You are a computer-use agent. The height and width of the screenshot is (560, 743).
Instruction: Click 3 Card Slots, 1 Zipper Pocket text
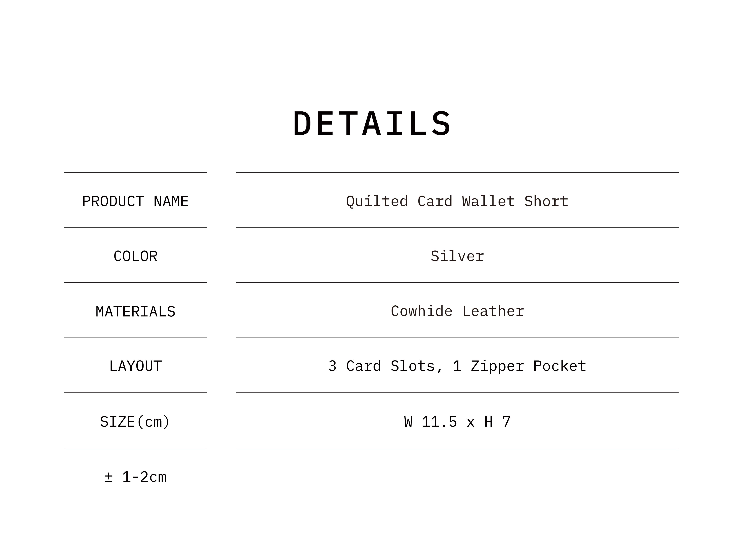click(457, 367)
